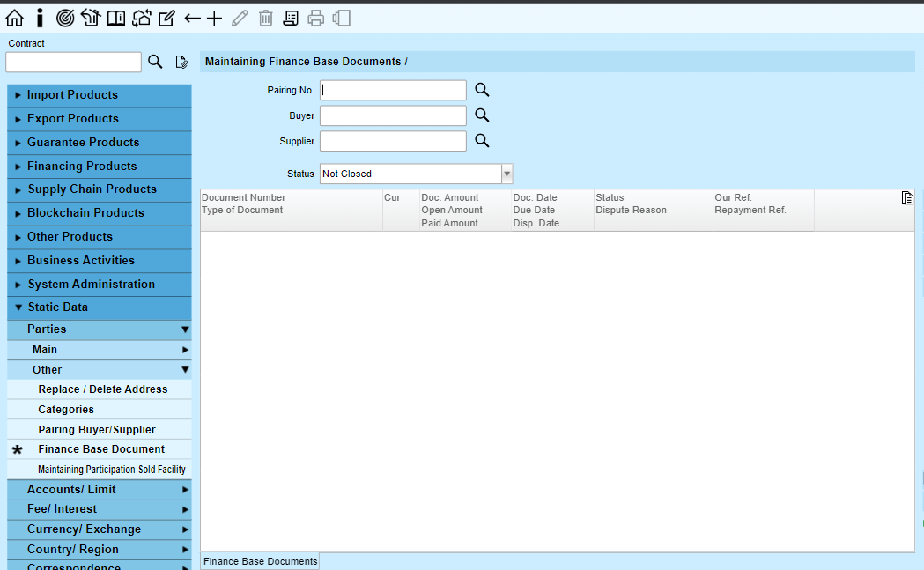Expand Business Activities section
This screenshot has width=924, height=570.
click(x=100, y=261)
